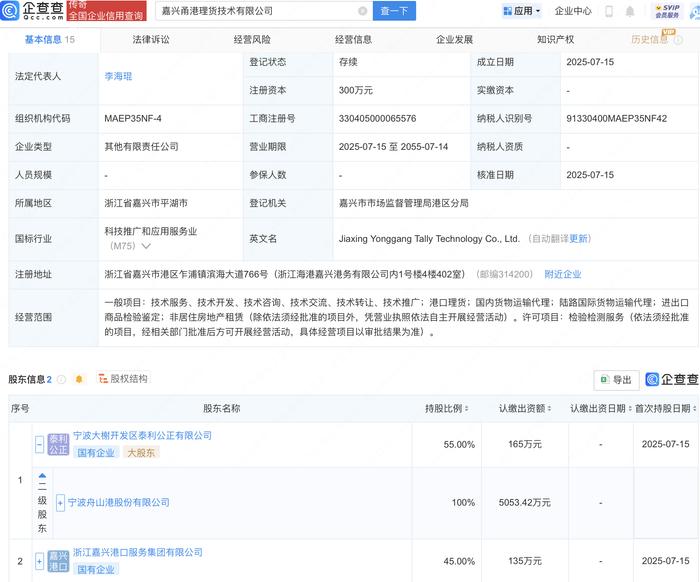700x582 pixels.
Task: Click the 应用 grid icon
Action: 507,11
